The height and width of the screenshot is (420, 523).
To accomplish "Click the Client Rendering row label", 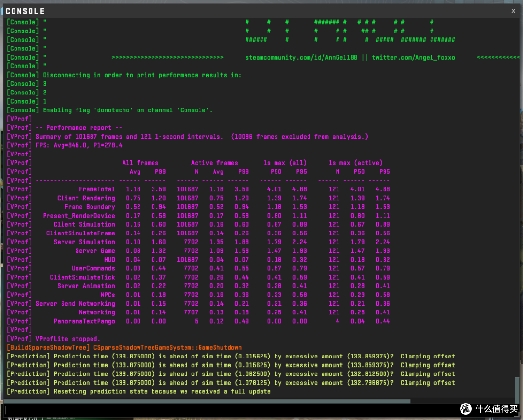I will click(x=86, y=198).
